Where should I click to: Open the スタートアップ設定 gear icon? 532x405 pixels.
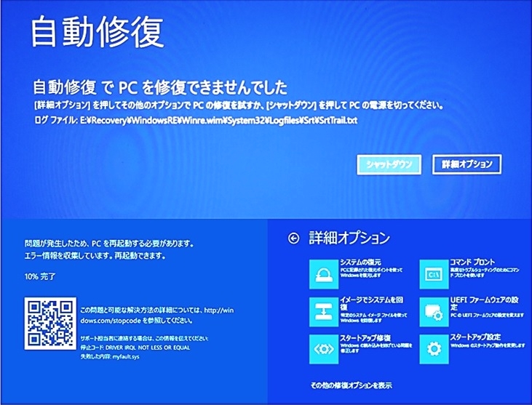point(434,349)
